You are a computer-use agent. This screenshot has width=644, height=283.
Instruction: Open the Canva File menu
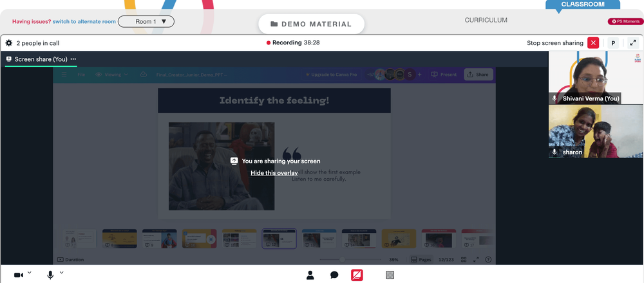81,75
